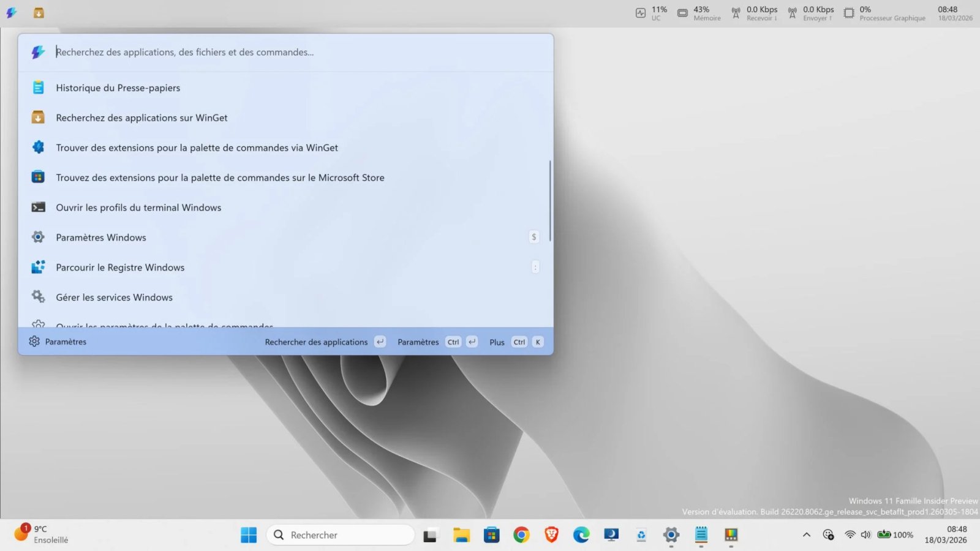Click the WinGet box icon in the top dock
This screenshot has width=980, height=551.
pos(39,13)
